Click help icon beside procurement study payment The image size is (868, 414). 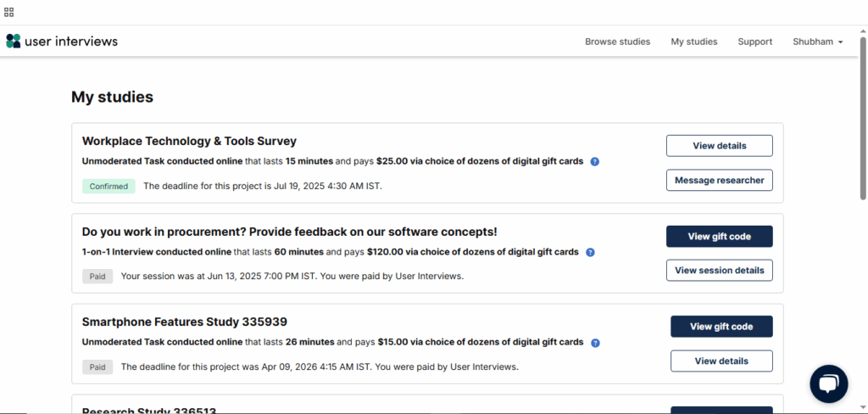point(590,252)
